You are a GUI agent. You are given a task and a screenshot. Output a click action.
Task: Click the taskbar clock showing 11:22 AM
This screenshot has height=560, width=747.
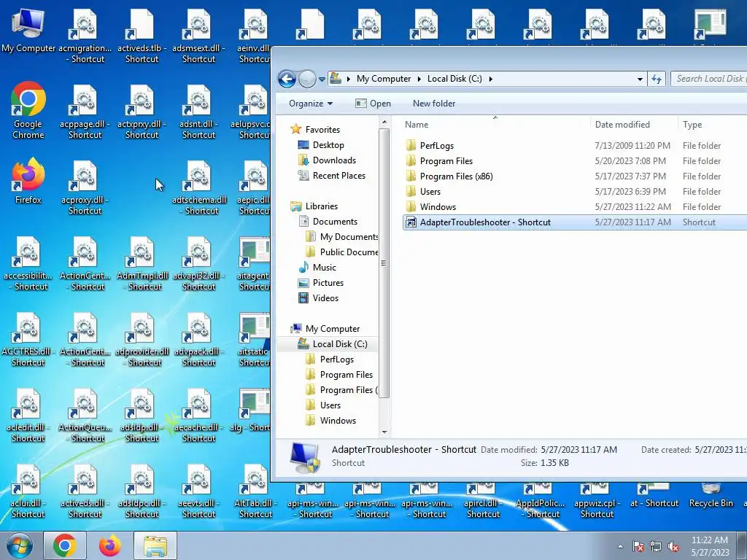(710, 546)
